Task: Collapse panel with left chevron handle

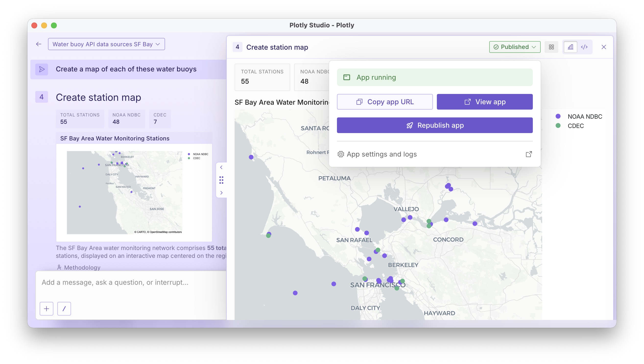Action: coord(221,167)
